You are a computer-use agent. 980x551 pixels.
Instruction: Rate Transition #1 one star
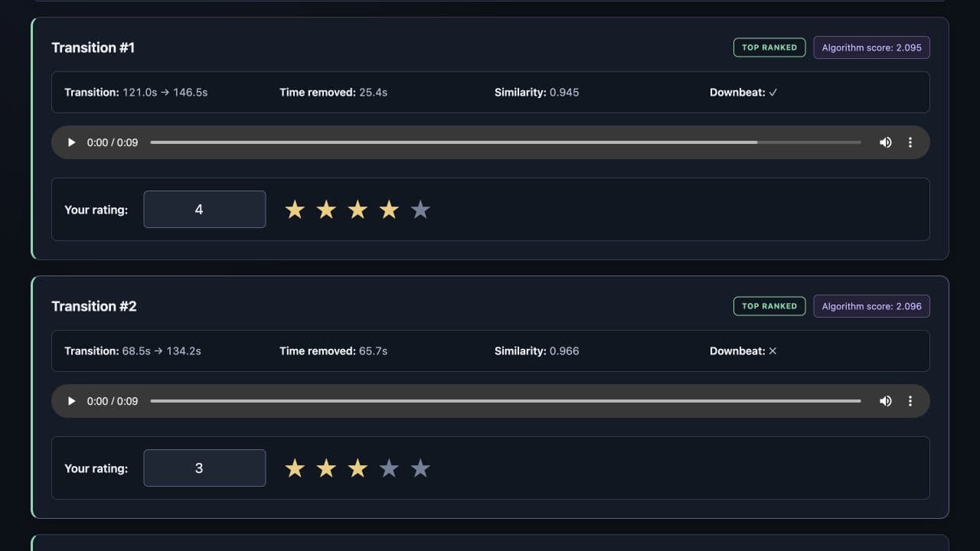(295, 210)
